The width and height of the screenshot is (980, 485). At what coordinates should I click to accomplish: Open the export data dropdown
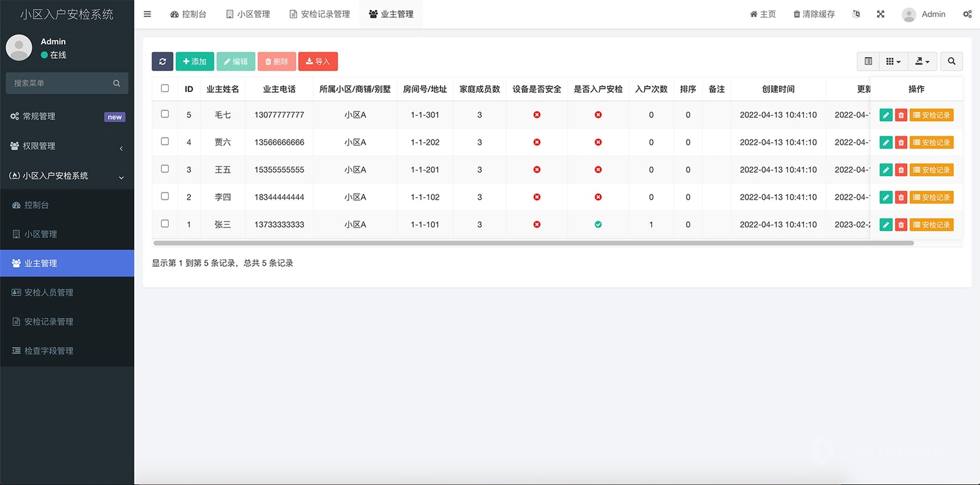coord(922,61)
